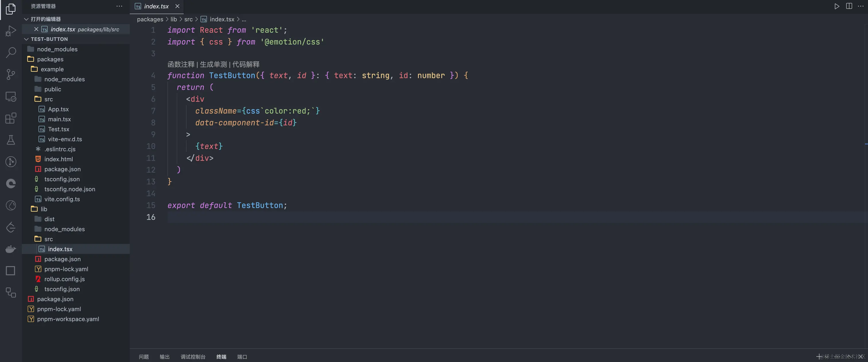Open the .eslintrc.cjs file

tap(76, 149)
